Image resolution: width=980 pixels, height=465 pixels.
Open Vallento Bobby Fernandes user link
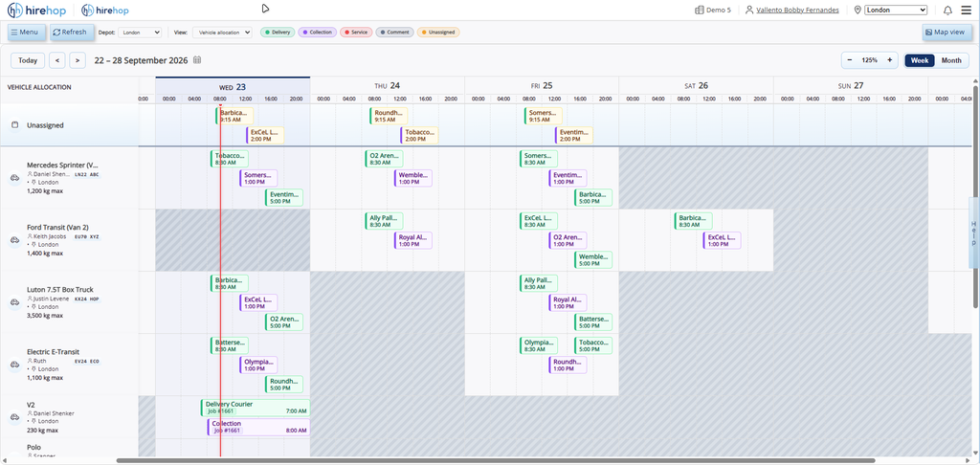797,10
